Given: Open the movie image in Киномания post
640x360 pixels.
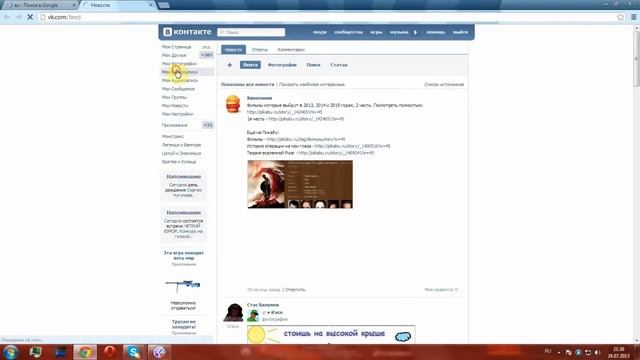Looking at the screenshot, I should coord(300,184).
